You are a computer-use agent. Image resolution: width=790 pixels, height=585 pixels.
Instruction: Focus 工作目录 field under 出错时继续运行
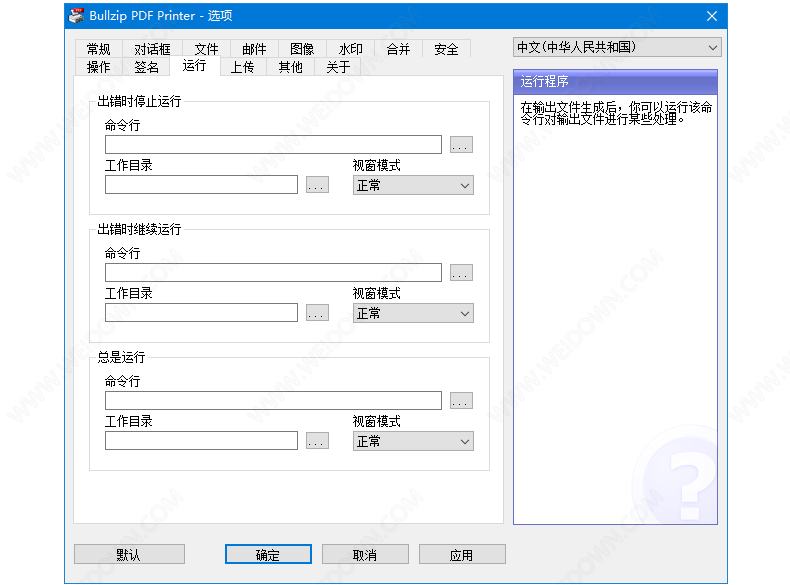(x=201, y=313)
